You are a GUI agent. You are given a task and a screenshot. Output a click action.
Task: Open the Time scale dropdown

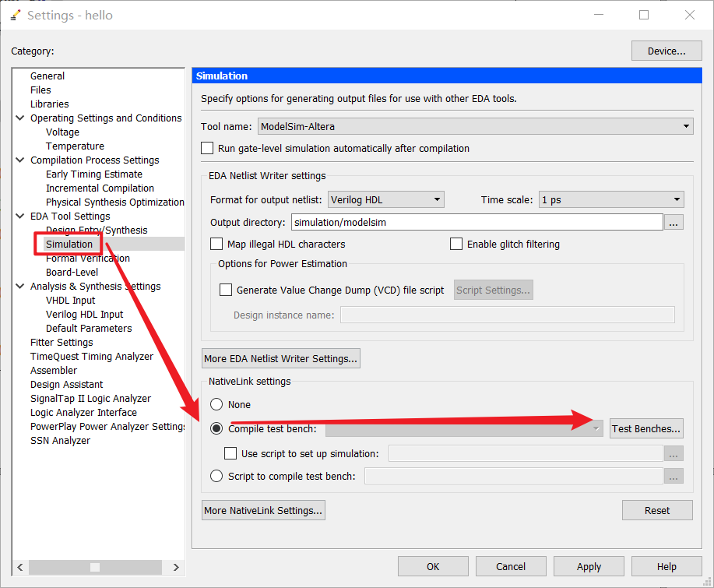(x=611, y=199)
